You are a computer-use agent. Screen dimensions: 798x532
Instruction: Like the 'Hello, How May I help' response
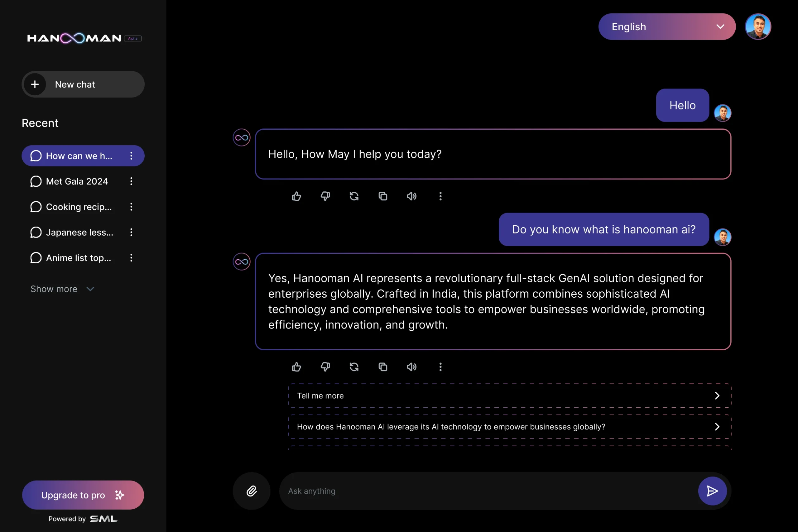coord(296,196)
